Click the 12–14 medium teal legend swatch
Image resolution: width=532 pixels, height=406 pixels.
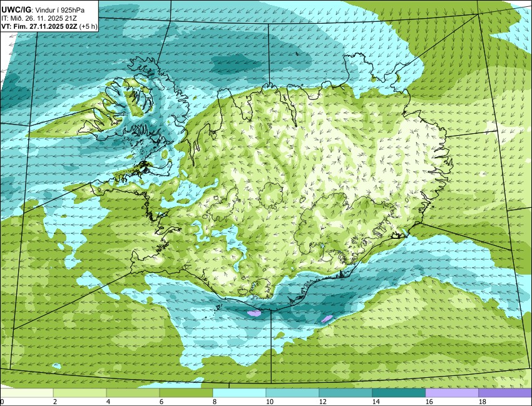point(345,393)
